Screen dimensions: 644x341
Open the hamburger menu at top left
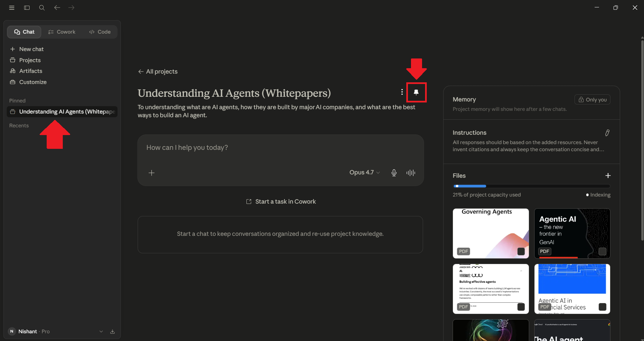pyautogui.click(x=12, y=8)
